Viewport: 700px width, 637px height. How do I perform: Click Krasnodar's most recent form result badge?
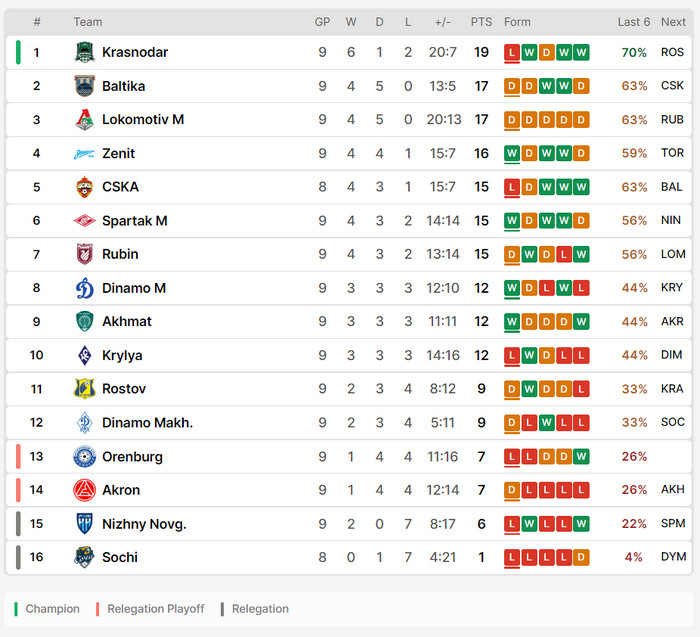pos(582,52)
